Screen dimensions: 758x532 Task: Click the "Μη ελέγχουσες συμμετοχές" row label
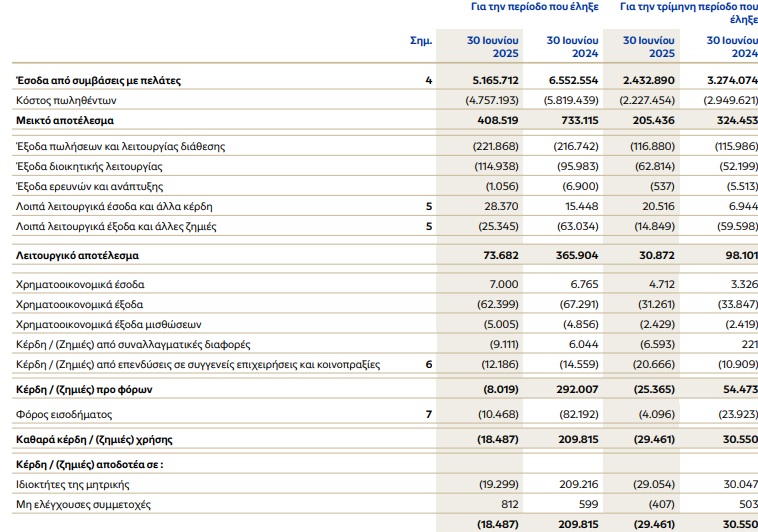pos(84,505)
